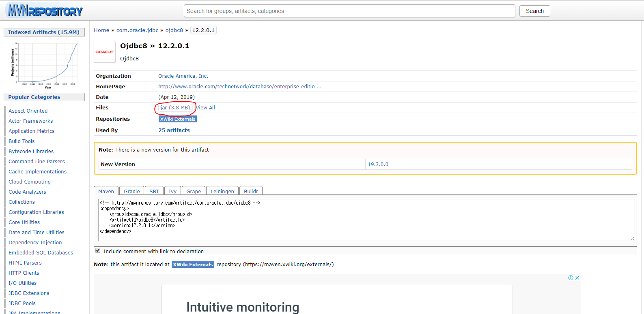The image size is (644, 314).
Task: Click inside the Maven dependency text area
Action: click(x=366, y=220)
